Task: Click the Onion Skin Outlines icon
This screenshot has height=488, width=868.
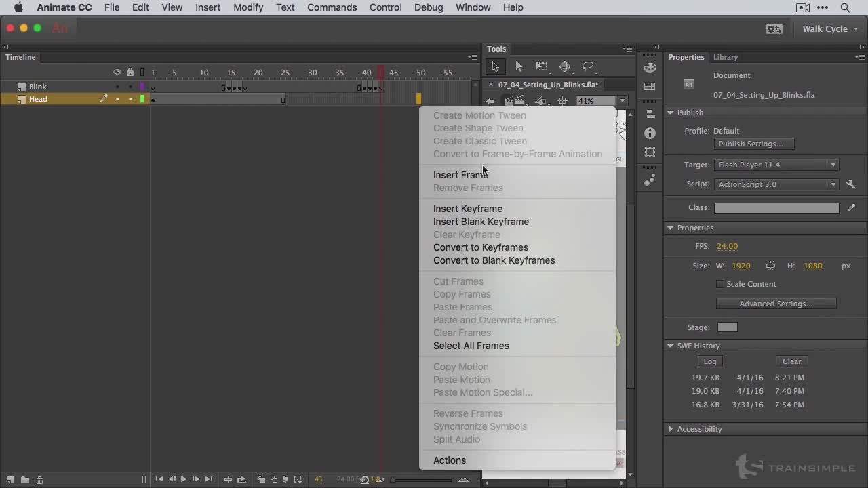Action: point(274,479)
